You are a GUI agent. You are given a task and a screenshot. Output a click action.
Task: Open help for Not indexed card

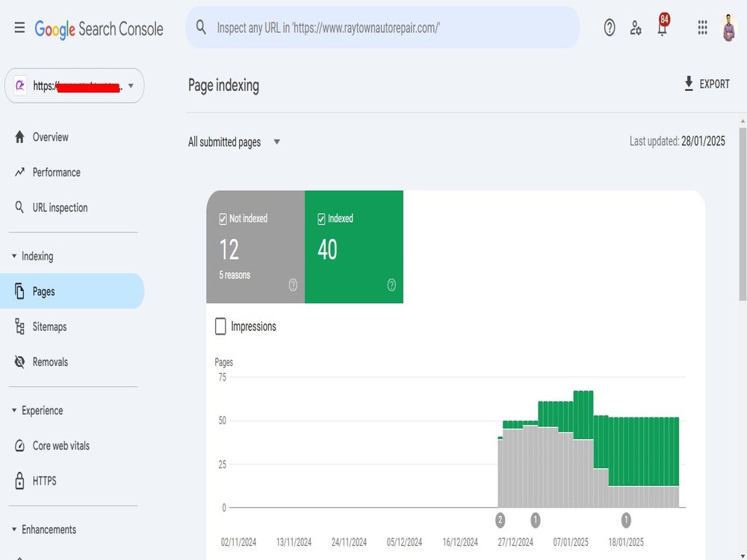[x=293, y=284]
